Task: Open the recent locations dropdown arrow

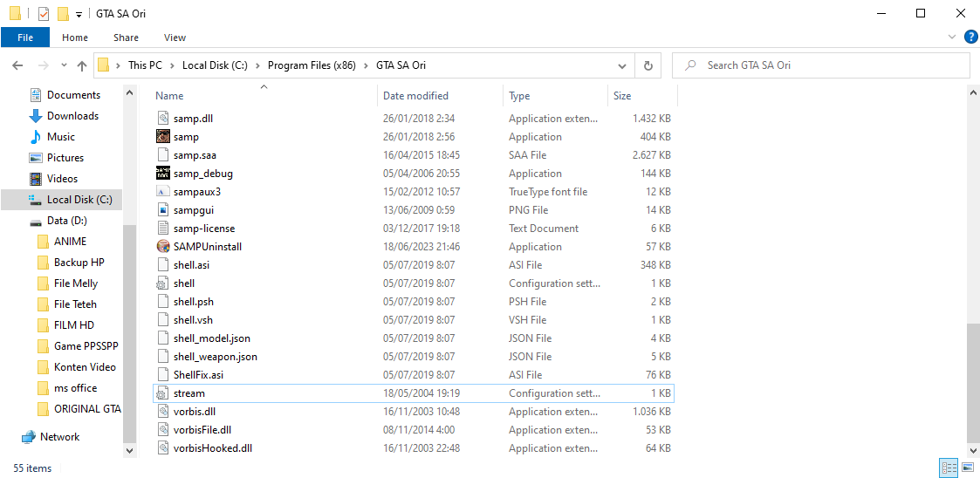Action: coord(64,65)
